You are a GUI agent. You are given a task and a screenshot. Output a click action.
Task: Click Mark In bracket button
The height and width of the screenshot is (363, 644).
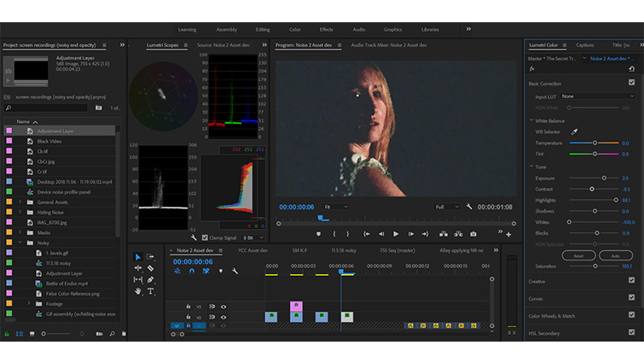pos(334,234)
